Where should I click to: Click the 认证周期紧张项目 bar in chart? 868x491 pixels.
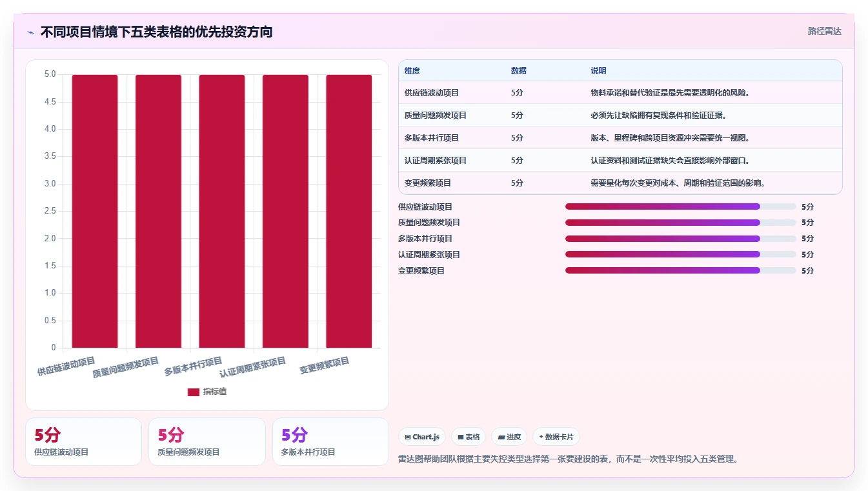click(285, 211)
